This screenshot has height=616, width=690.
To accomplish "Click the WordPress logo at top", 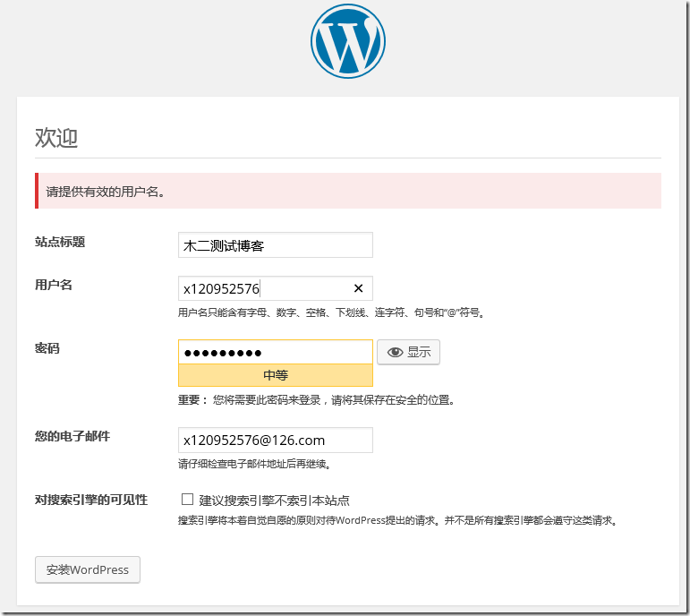I will [x=347, y=41].
